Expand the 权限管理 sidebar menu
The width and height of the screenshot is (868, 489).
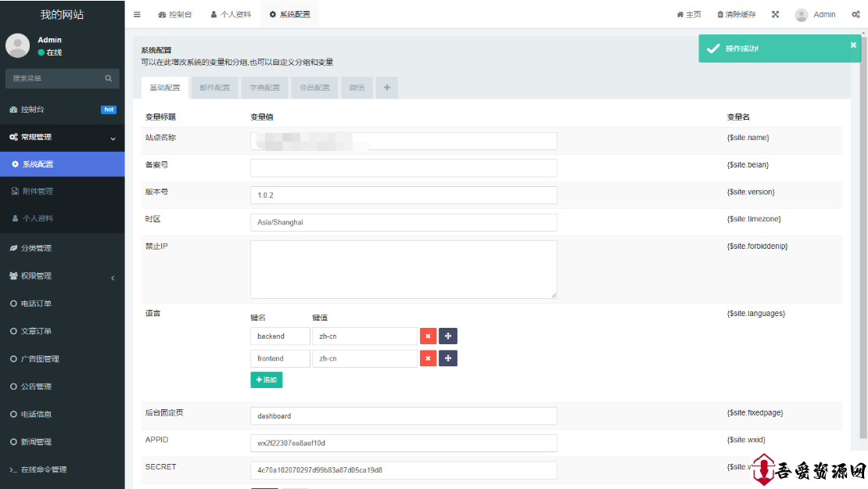point(62,276)
